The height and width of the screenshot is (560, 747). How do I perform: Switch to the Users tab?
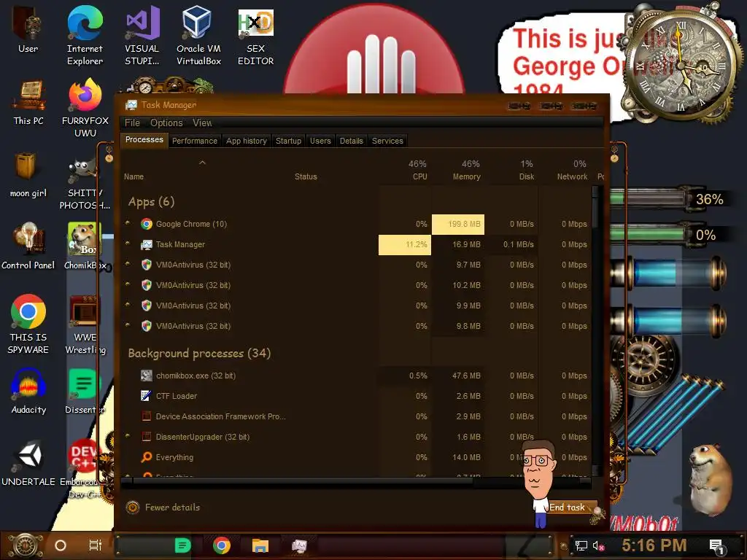(x=320, y=141)
